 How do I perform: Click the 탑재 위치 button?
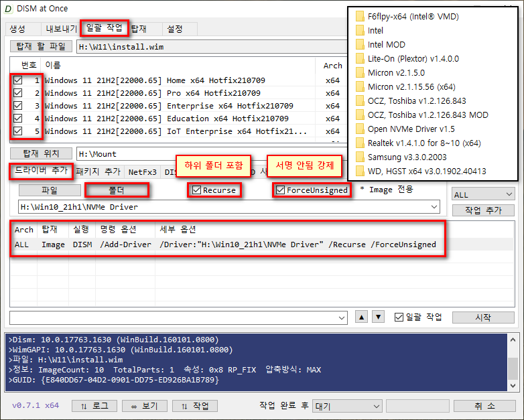[41, 153]
